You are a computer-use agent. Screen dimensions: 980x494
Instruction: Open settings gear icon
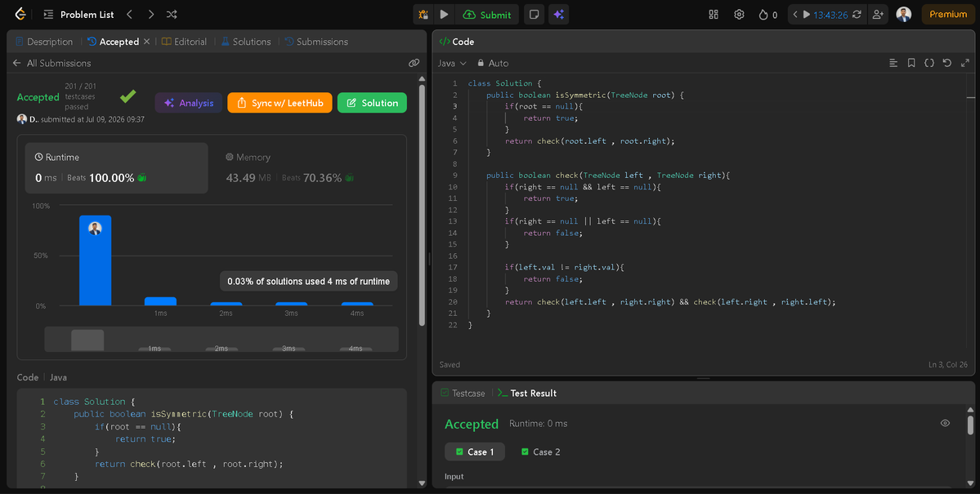click(x=740, y=15)
